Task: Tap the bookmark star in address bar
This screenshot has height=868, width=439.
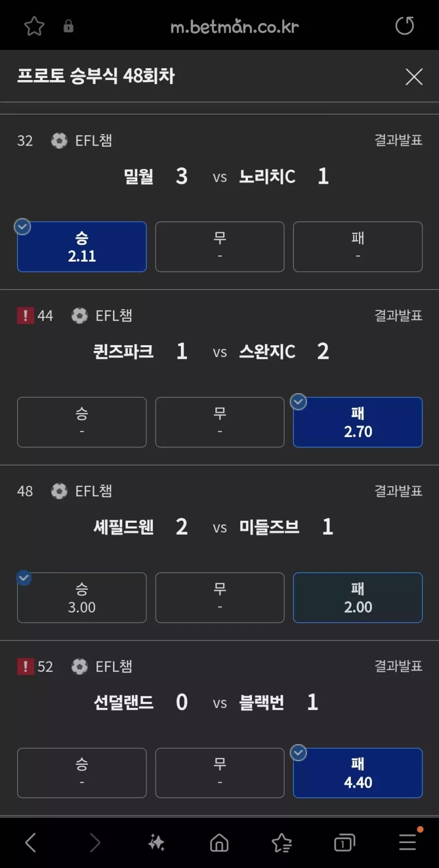Action: [34, 26]
